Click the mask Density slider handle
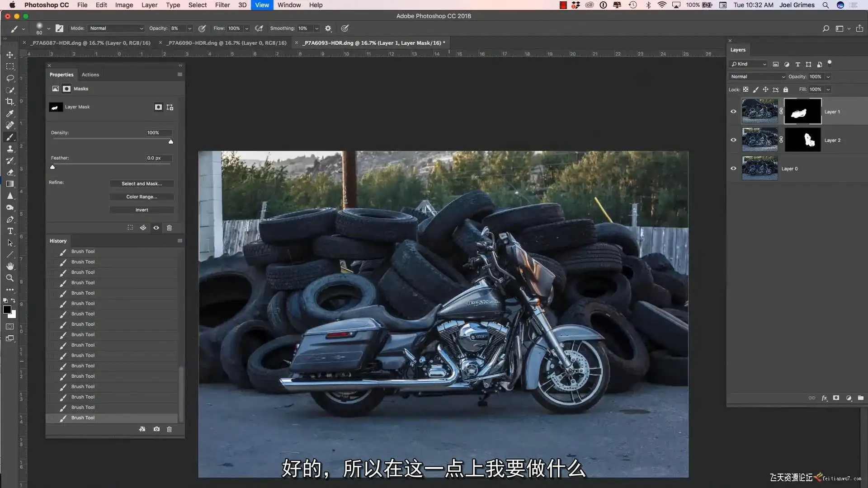 coord(171,141)
